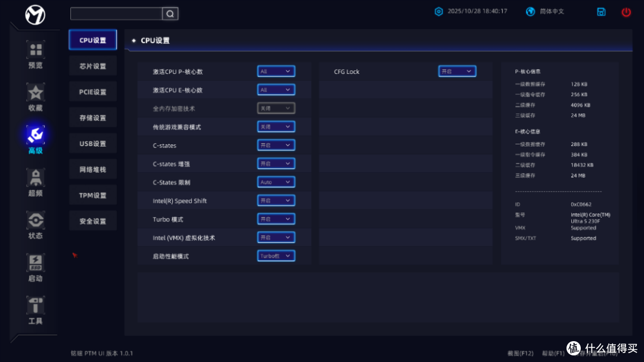Select the TPM设置 tab

click(93, 195)
